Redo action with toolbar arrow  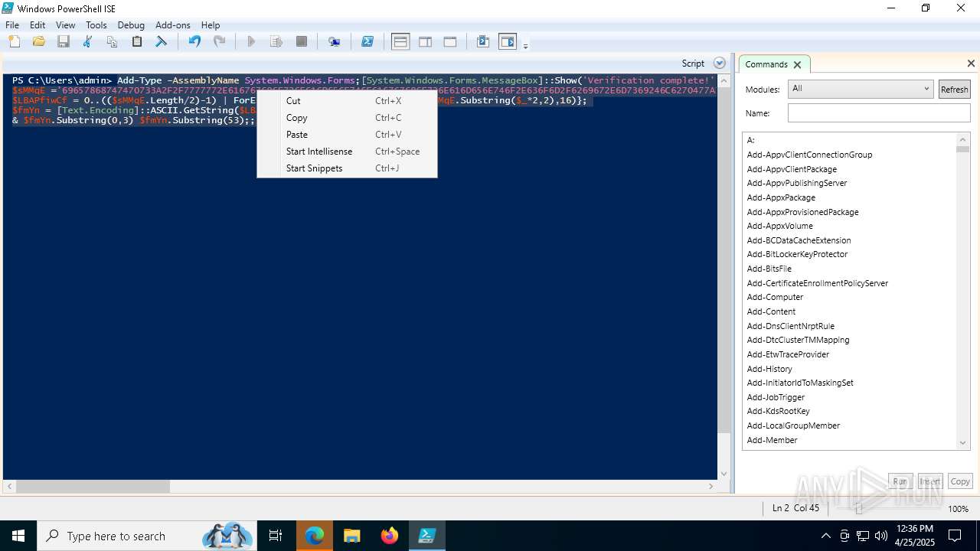(220, 42)
